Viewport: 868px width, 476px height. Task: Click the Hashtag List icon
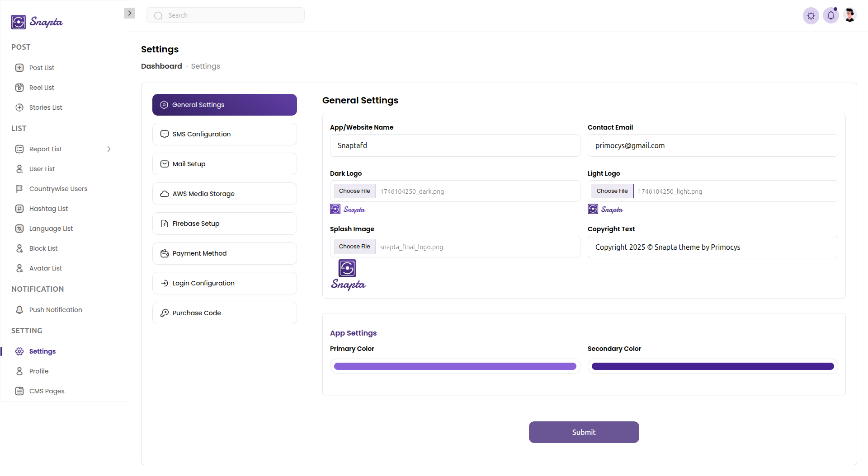coord(19,209)
